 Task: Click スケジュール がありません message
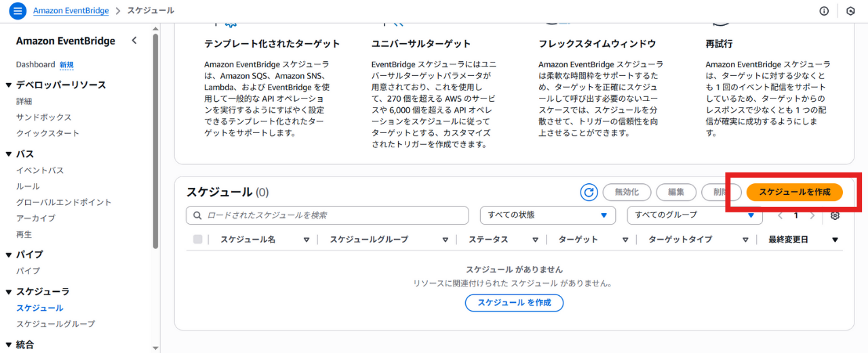pos(514,270)
